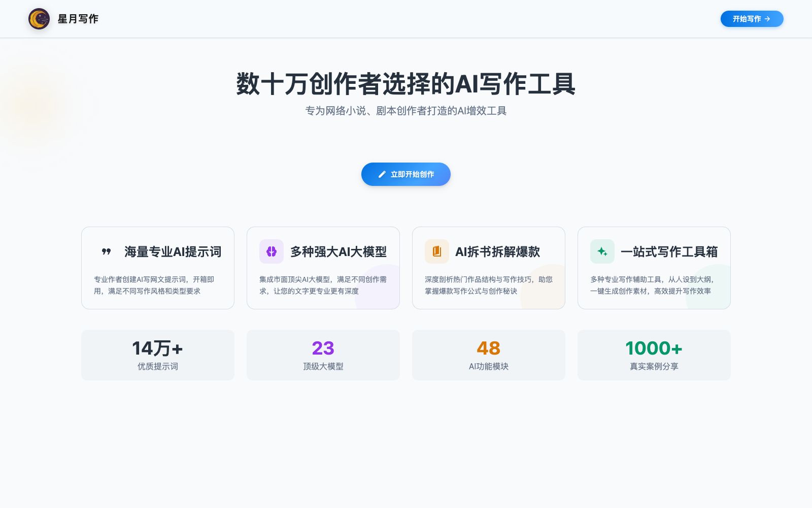Click the 23 顶级大模型 stat tile
Image resolution: width=812 pixels, height=508 pixels.
click(x=323, y=355)
